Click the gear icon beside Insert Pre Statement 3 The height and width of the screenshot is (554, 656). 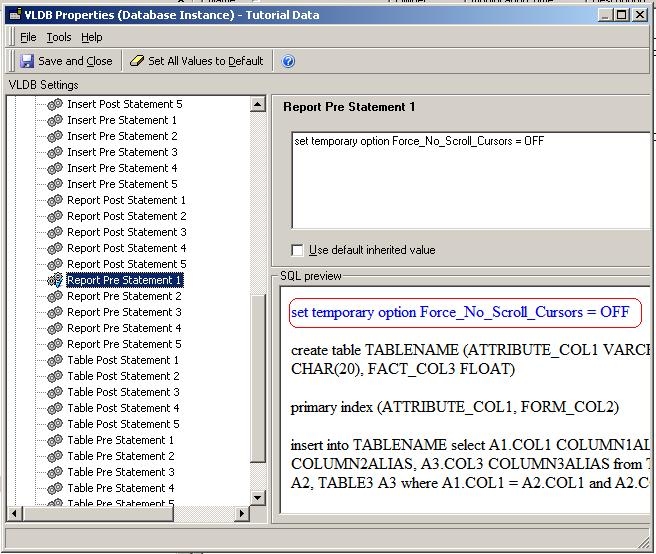[55, 152]
